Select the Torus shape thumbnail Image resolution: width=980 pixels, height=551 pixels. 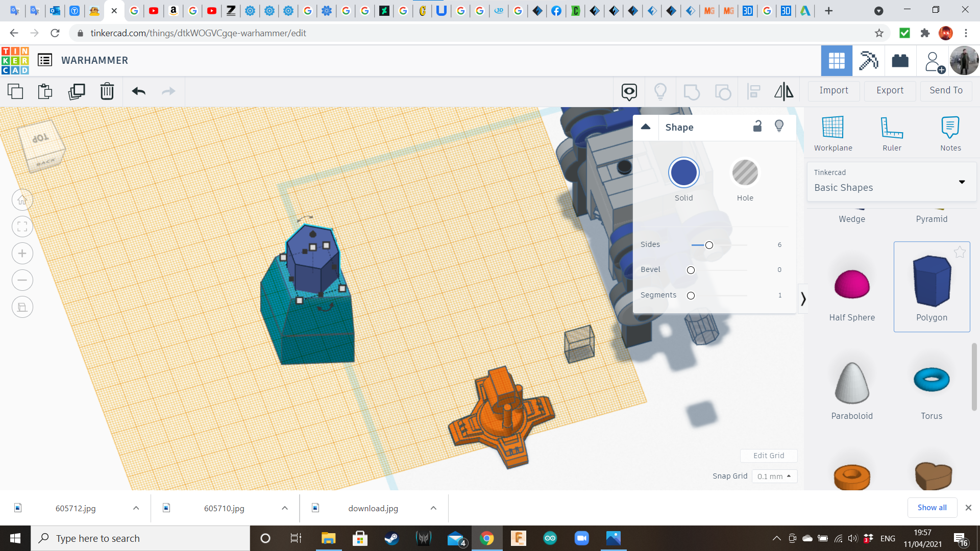932,380
